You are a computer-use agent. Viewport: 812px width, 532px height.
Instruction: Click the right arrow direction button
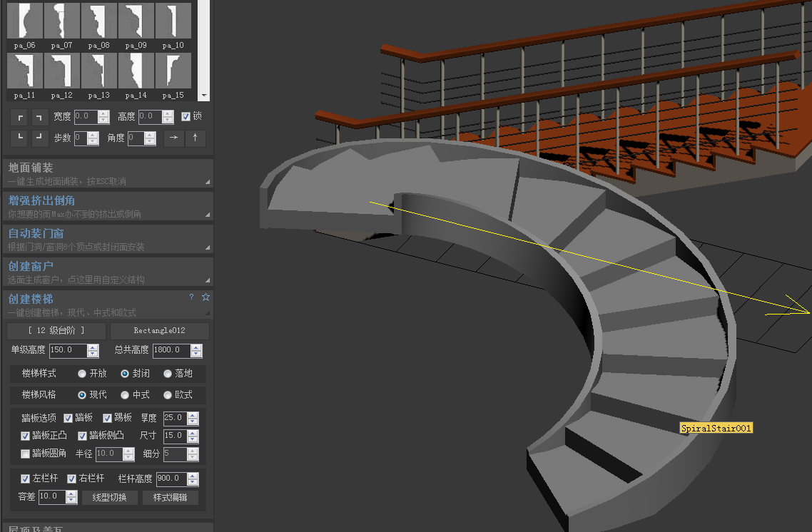(174, 138)
